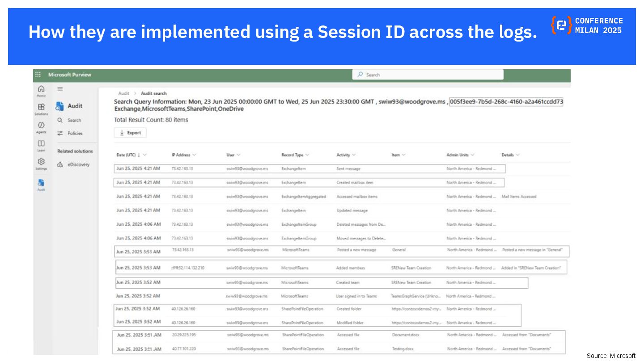Click the Mail Items Accessed detail
The height and width of the screenshot is (362, 644).
[519, 197]
